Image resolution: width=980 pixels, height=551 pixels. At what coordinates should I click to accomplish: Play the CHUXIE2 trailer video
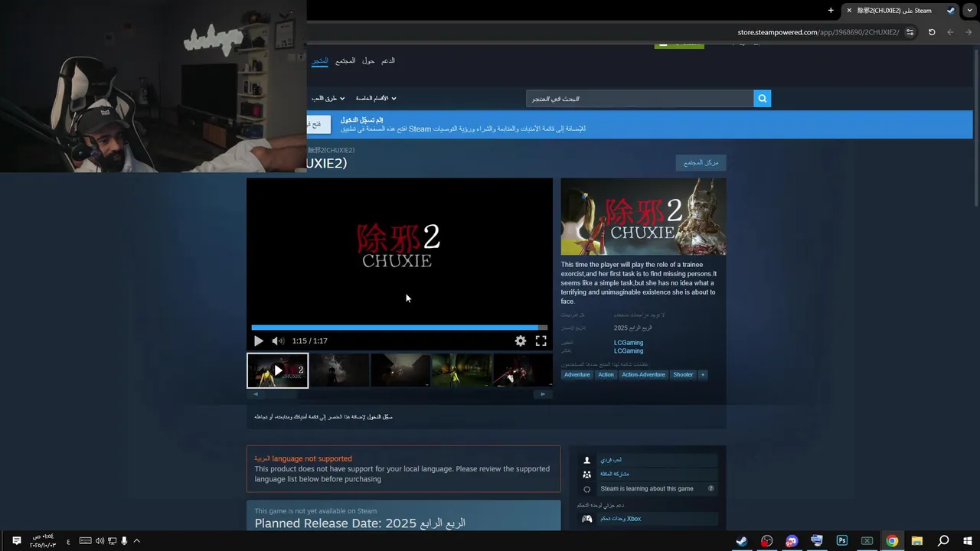pyautogui.click(x=258, y=341)
